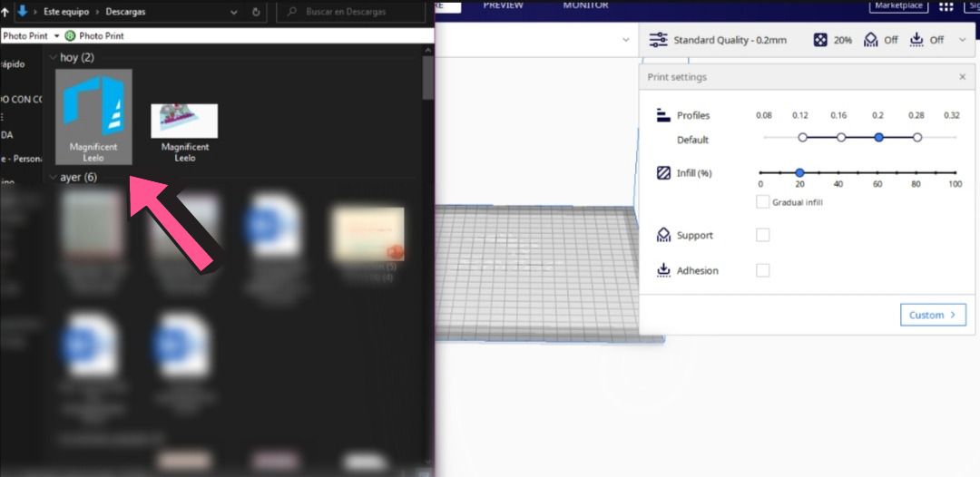Image resolution: width=980 pixels, height=477 pixels.
Task: Select the Magnificent Leelo 3D model file
Action: coord(93,117)
